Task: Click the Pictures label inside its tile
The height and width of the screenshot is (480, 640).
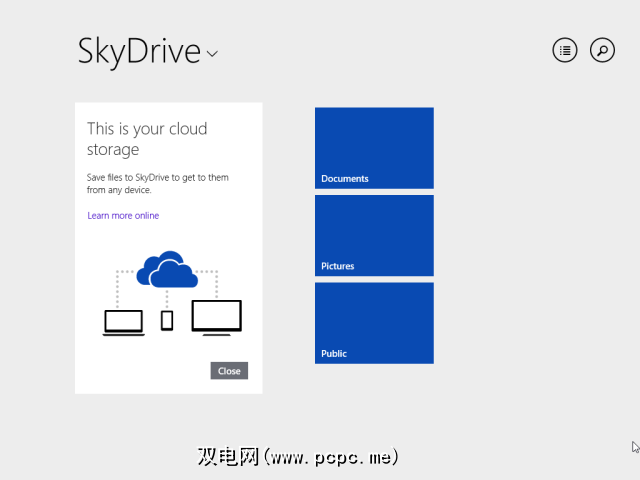Action: 338,267
